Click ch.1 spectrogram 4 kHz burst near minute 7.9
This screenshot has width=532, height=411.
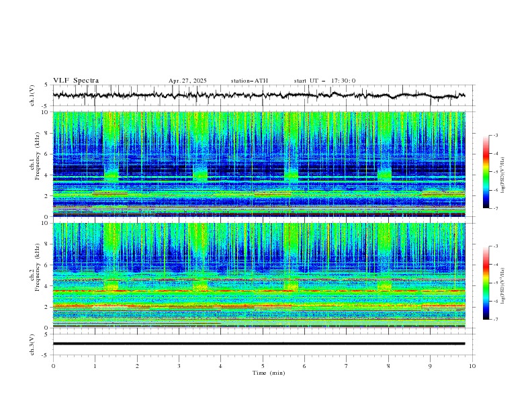pyautogui.click(x=384, y=175)
